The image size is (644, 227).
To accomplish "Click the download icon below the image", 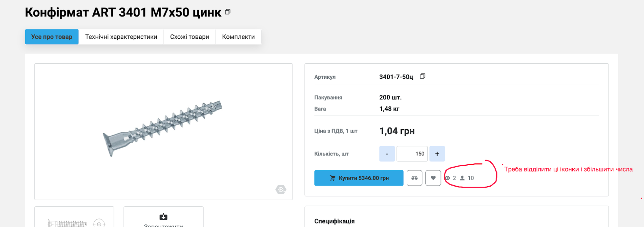I will click(x=163, y=217).
